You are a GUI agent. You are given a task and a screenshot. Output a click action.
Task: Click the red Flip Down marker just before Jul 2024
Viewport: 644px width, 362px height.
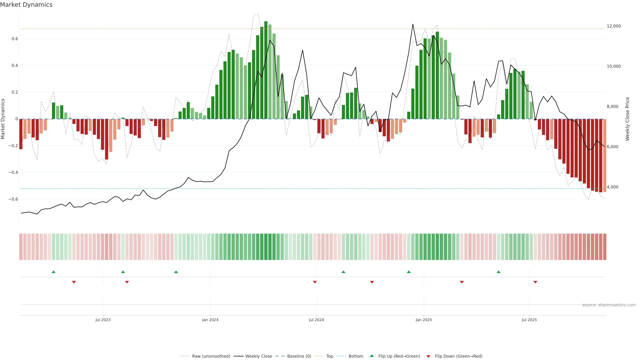pyautogui.click(x=315, y=282)
